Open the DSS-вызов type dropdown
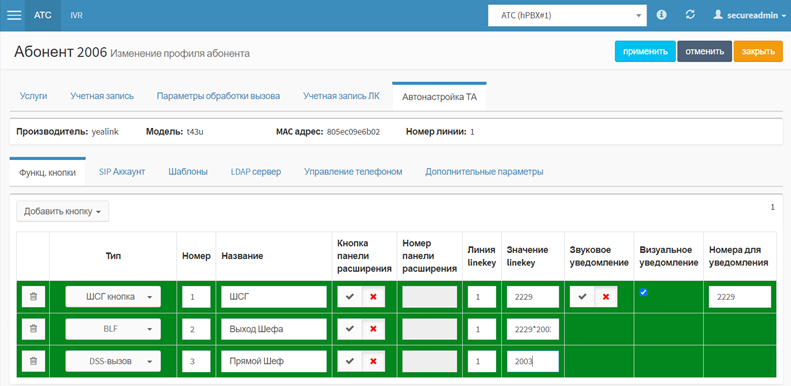 (113, 361)
